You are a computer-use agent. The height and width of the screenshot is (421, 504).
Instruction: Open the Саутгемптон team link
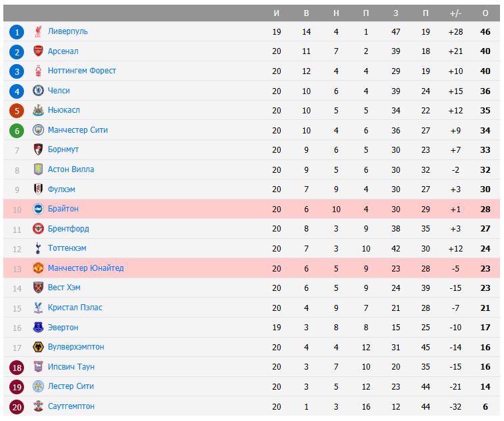(x=71, y=406)
